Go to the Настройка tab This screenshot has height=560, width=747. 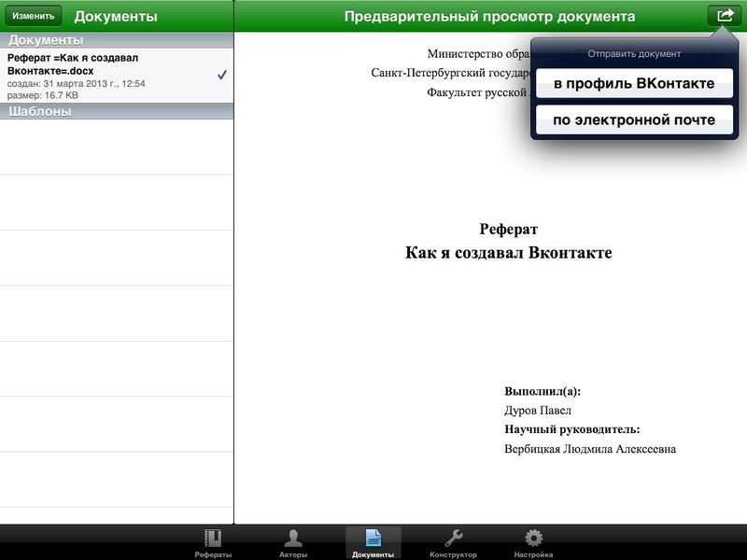pos(533,543)
